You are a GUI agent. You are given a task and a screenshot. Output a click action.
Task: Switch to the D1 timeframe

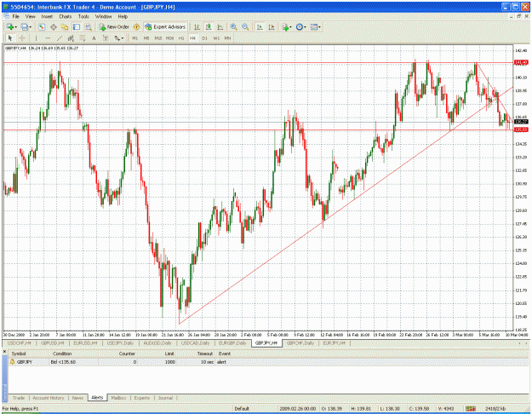(204, 38)
